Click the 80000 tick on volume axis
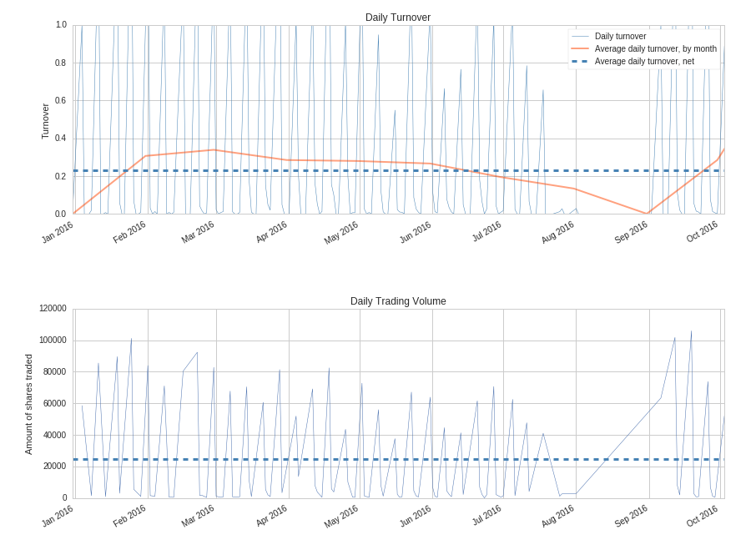 coord(55,371)
